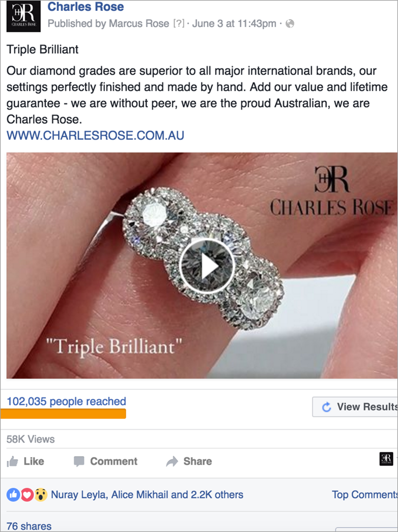View the 76 shares list
This screenshot has height=532, width=398.
[29, 526]
